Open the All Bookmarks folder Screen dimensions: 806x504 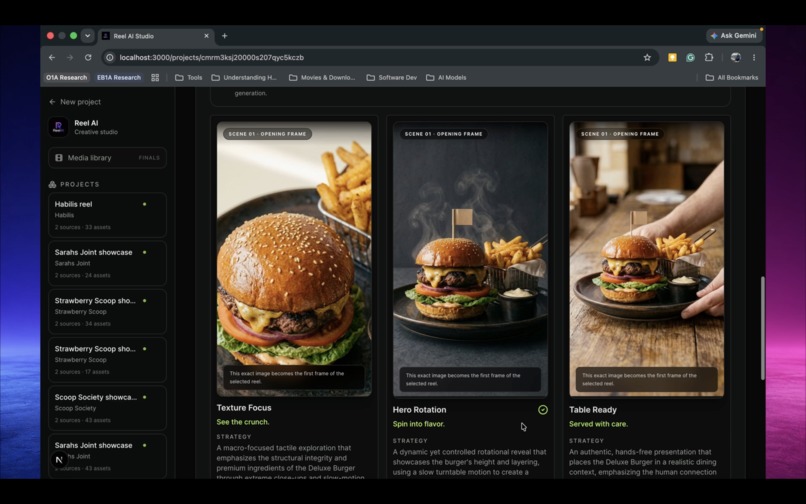point(732,78)
